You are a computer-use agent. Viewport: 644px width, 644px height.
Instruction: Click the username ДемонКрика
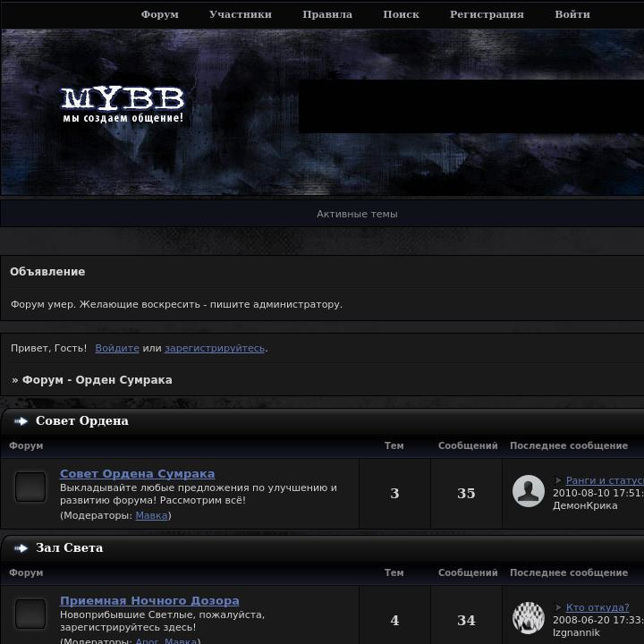[585, 506]
